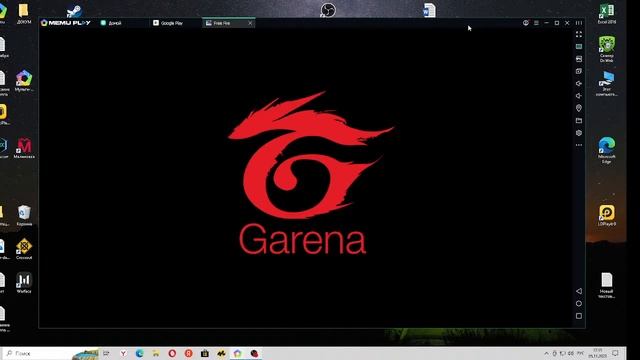This screenshot has width=640, height=360.
Task: Open the red Yandex taskbar icon
Action: (189, 353)
